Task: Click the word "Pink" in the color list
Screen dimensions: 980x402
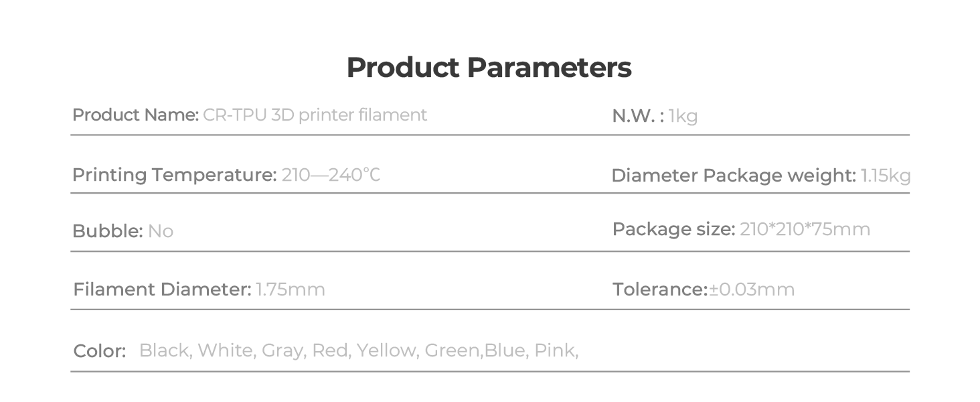Action: click(x=554, y=350)
